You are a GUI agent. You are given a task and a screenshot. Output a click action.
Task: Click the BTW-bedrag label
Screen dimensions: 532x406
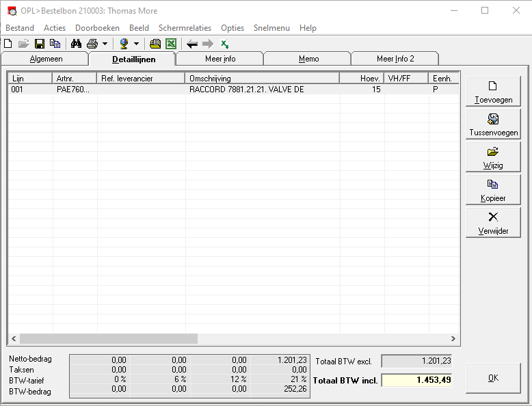point(30,392)
